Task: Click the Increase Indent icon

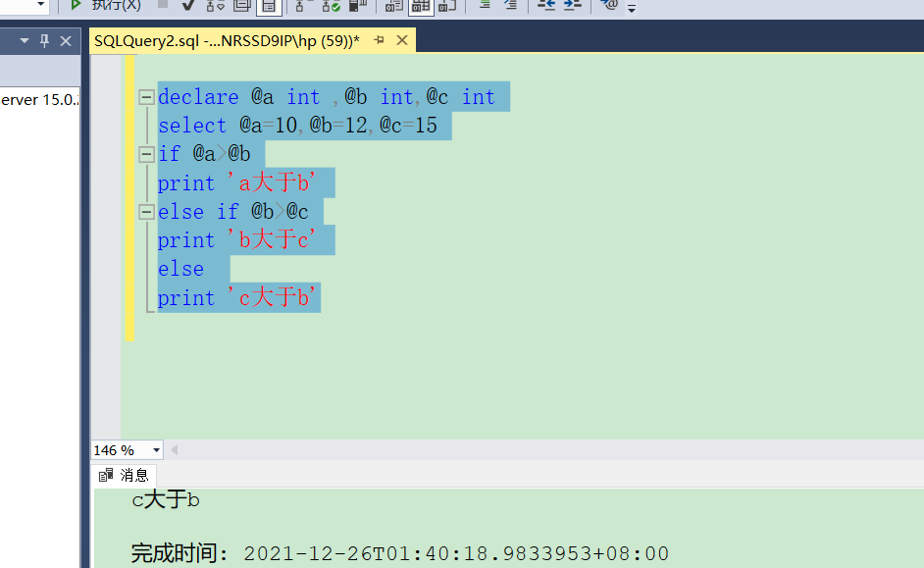Action: point(572,5)
